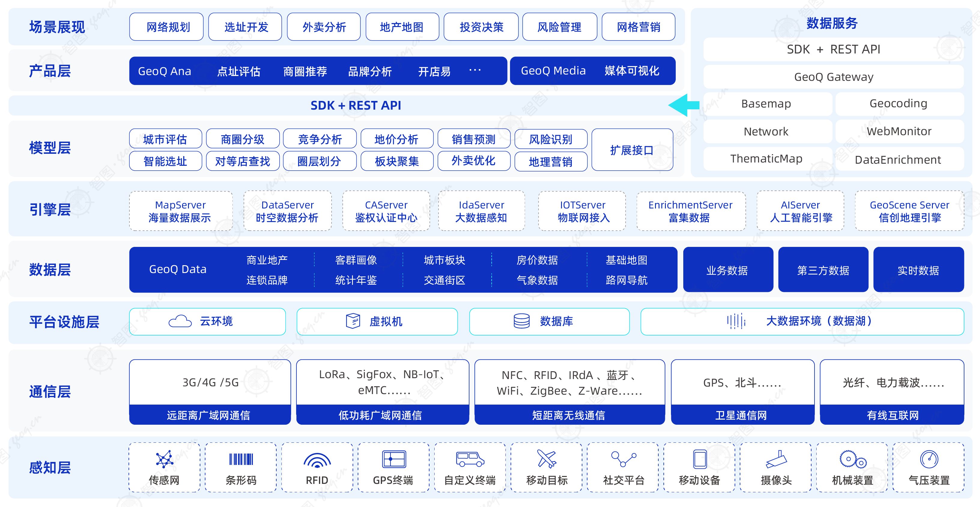Screen dimensions: 980x507
Task: Click the 业务数据 data block
Action: 728,270
